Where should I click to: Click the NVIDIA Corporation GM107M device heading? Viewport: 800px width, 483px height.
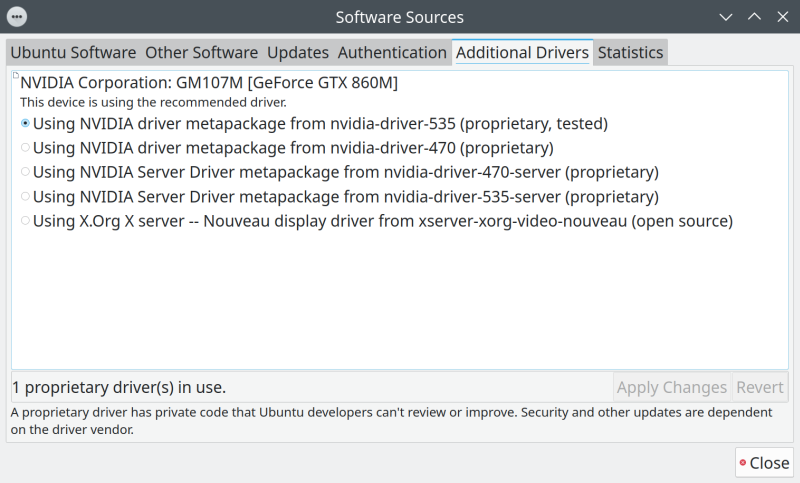209,83
